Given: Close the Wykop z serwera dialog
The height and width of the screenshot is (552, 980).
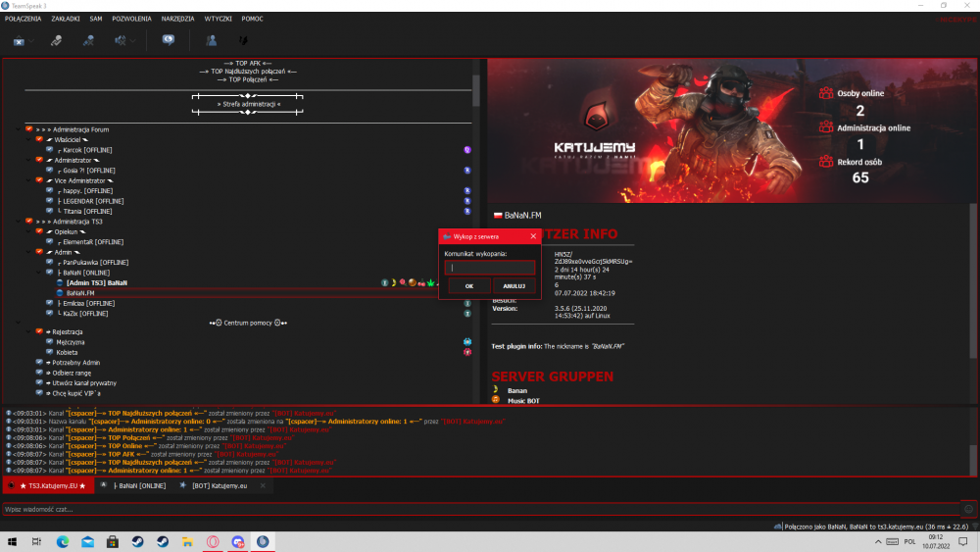Looking at the screenshot, I should pos(533,236).
